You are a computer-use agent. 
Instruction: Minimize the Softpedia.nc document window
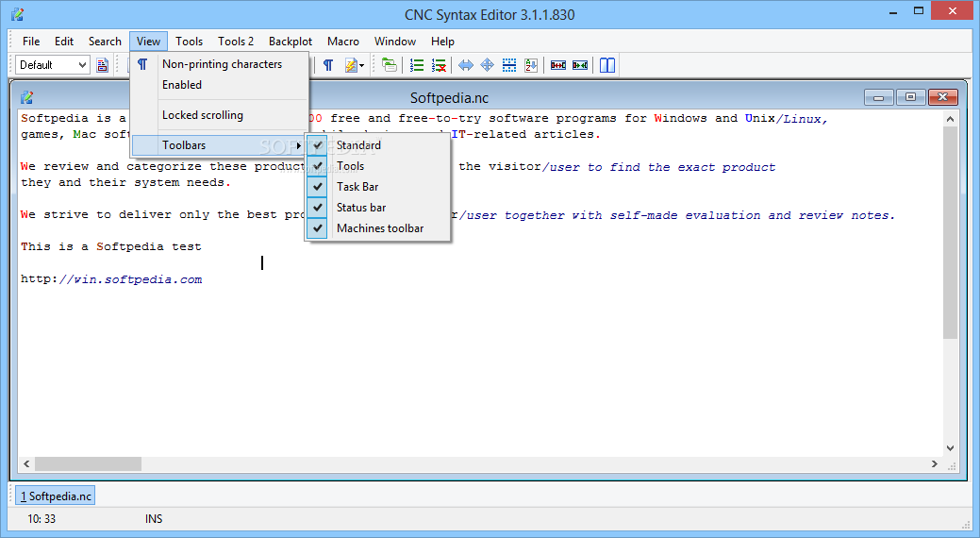878,97
